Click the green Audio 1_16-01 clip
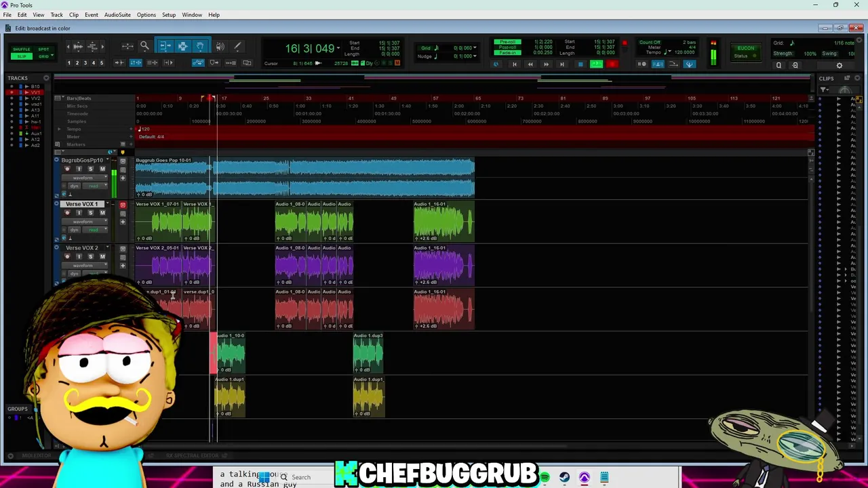The height and width of the screenshot is (488, 868). (444, 221)
